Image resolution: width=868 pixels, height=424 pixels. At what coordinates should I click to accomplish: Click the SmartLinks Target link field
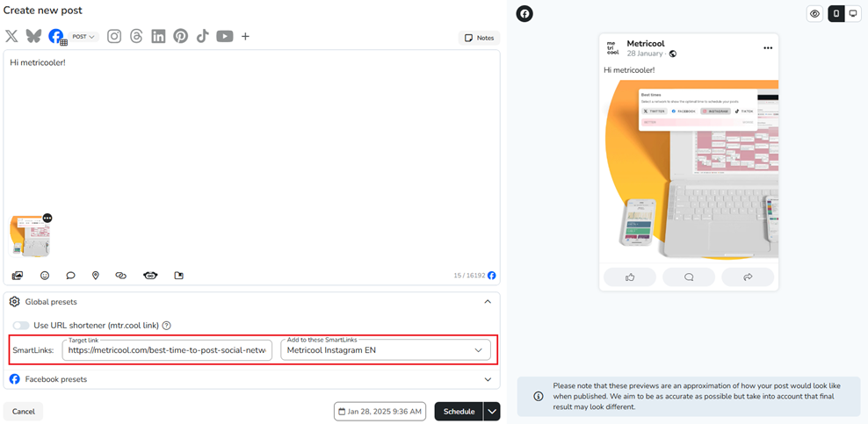tap(167, 350)
